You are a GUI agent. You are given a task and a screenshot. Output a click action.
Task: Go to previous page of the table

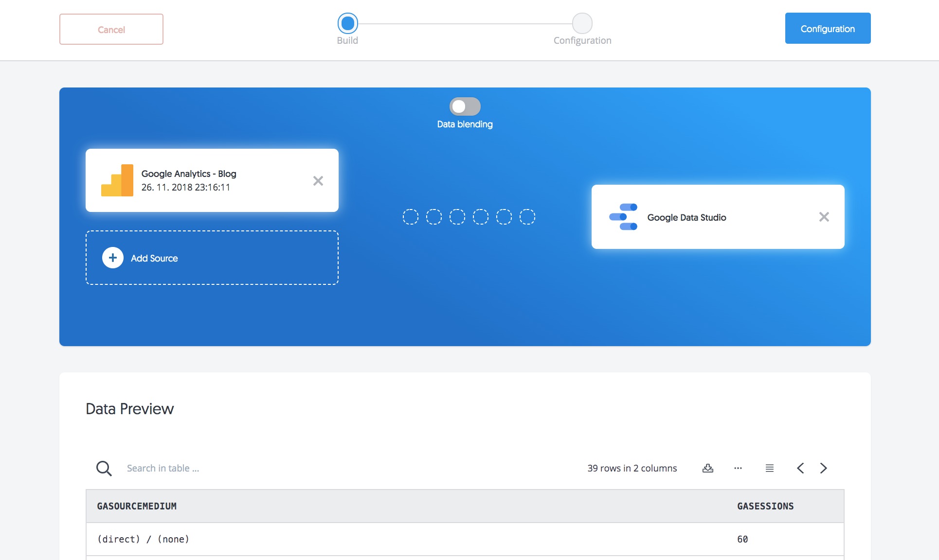tap(800, 468)
